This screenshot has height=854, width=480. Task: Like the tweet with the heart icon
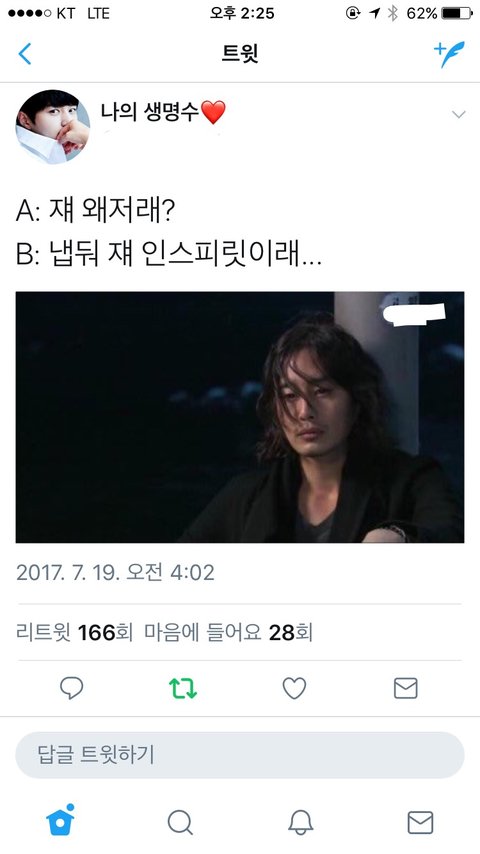[x=294, y=688]
